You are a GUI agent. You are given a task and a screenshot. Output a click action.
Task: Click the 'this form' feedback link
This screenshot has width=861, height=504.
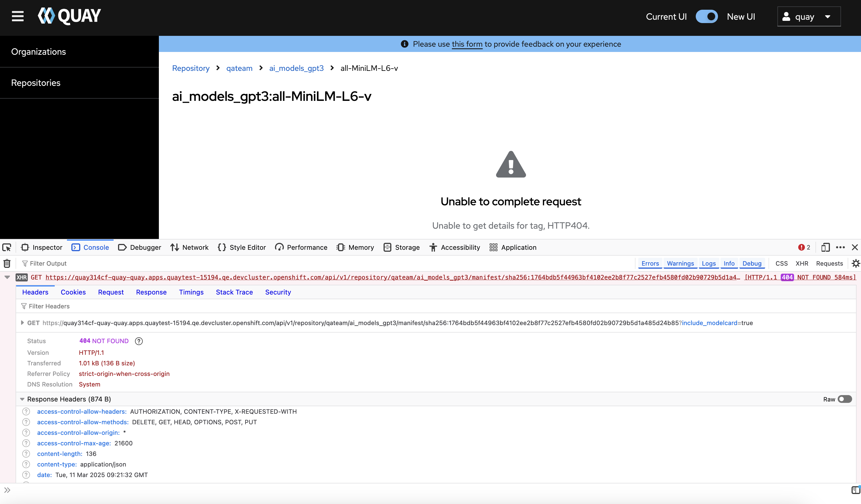coord(467,44)
